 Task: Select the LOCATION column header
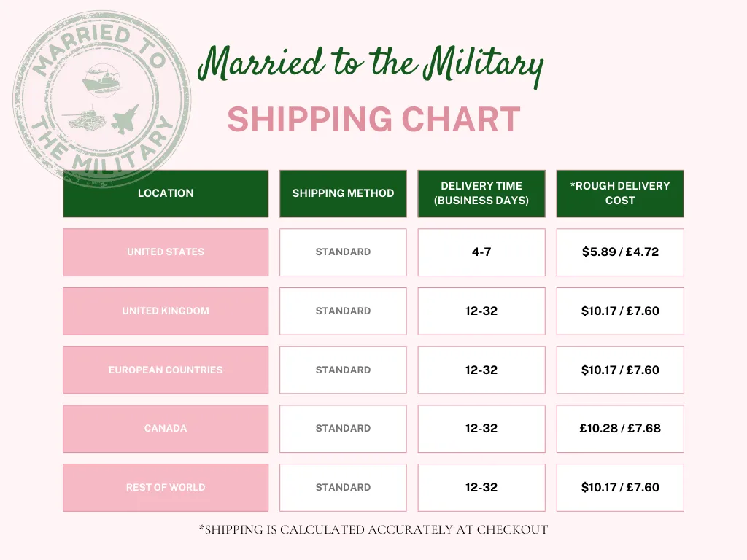[166, 193]
